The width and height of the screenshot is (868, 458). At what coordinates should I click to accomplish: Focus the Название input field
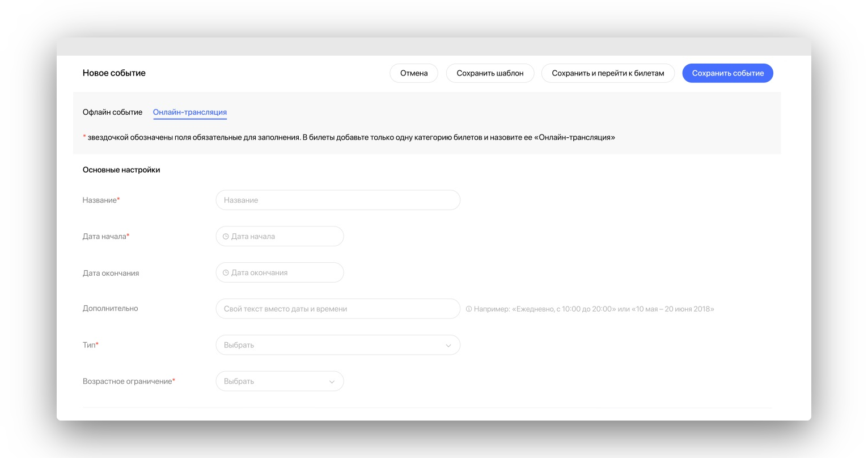pyautogui.click(x=338, y=200)
